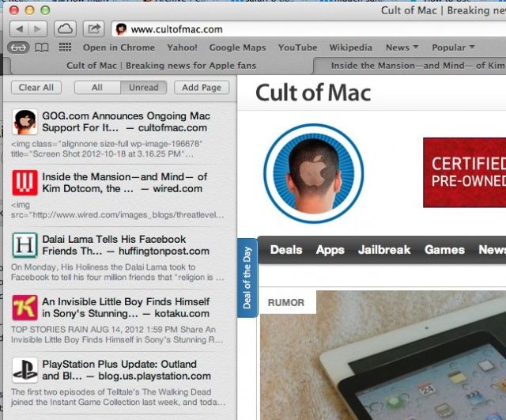
Task: Switch to Cult of Mac browser tab
Action: pyautogui.click(x=161, y=66)
